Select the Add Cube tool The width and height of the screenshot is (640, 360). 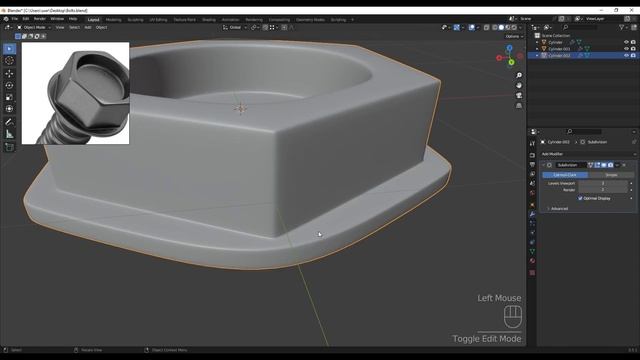(x=9, y=147)
